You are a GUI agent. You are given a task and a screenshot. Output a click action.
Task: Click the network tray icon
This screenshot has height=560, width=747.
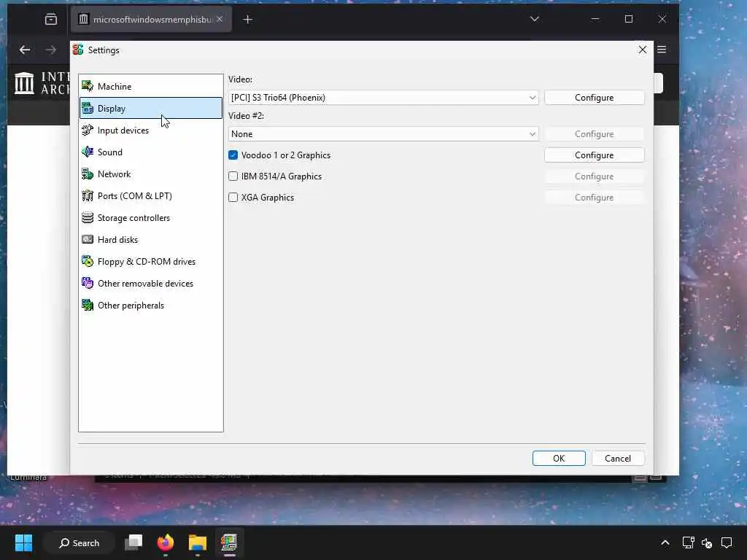(689, 542)
